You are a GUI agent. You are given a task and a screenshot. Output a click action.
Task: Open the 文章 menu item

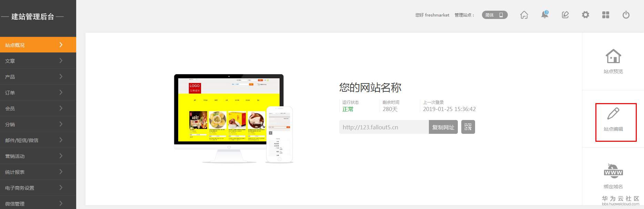pos(38,61)
